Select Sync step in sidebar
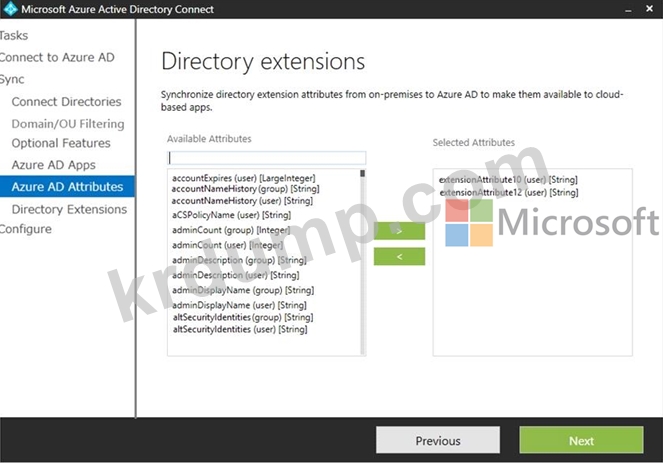 coord(12,79)
